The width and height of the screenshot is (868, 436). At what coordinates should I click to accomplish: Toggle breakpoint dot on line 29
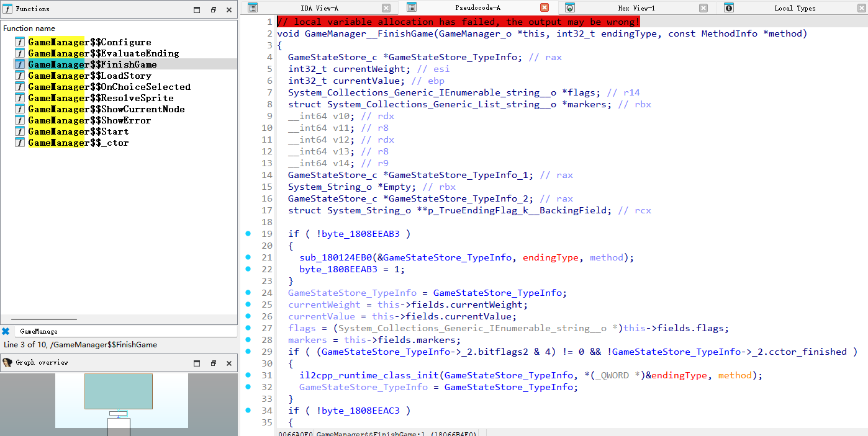248,352
